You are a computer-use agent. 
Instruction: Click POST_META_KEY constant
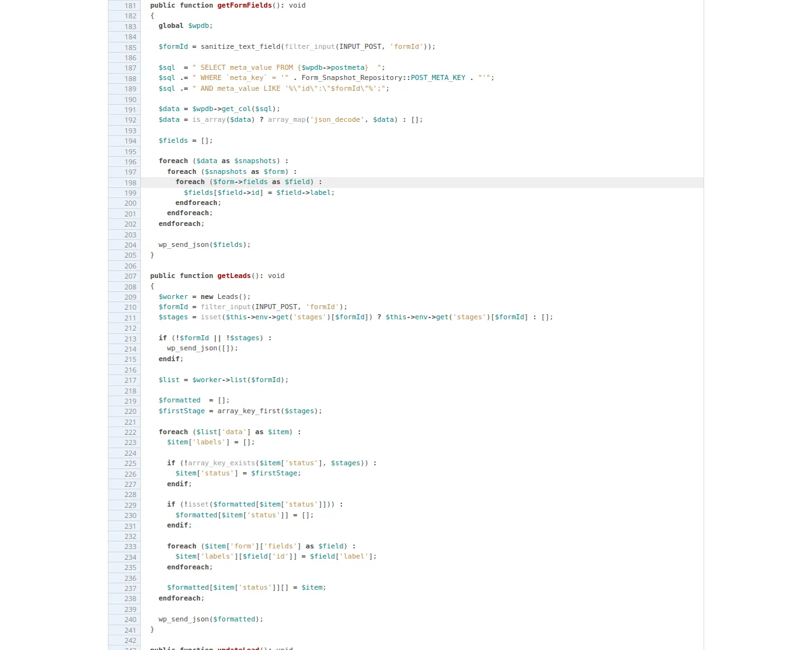click(438, 77)
